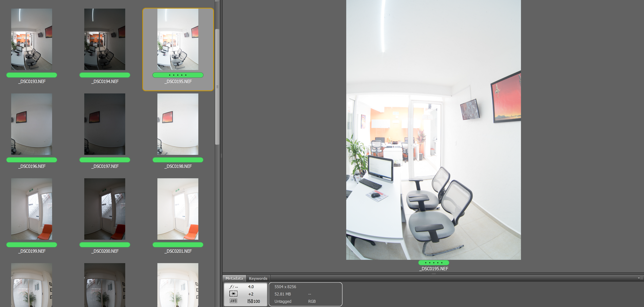The image size is (644, 307).
Task: Switch to the Keywords tab
Action: [258, 278]
